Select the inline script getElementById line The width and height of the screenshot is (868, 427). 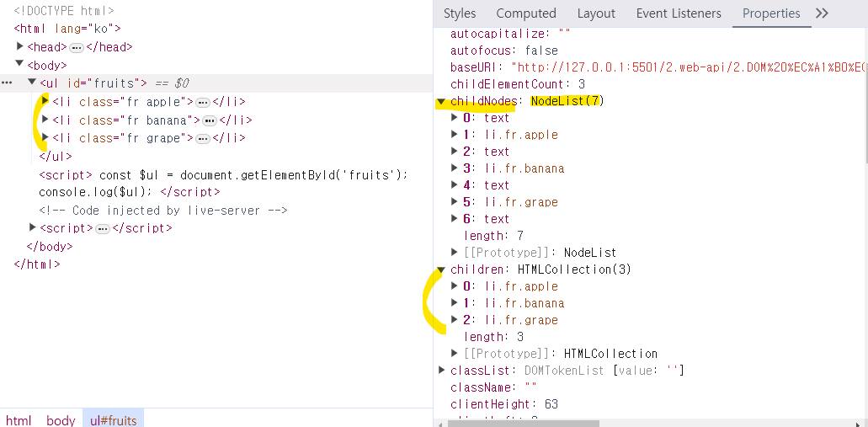click(x=223, y=175)
